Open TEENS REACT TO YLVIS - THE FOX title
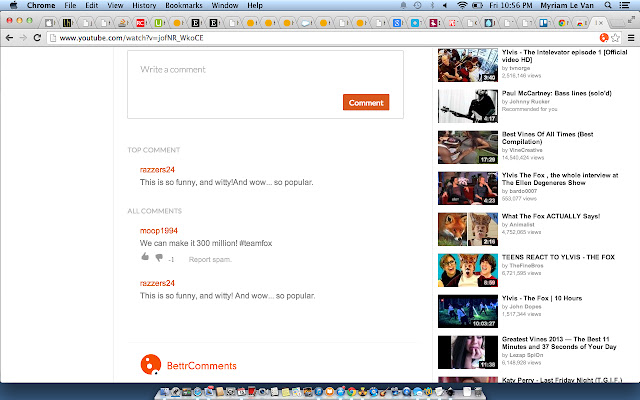The image size is (640, 400). point(558,257)
